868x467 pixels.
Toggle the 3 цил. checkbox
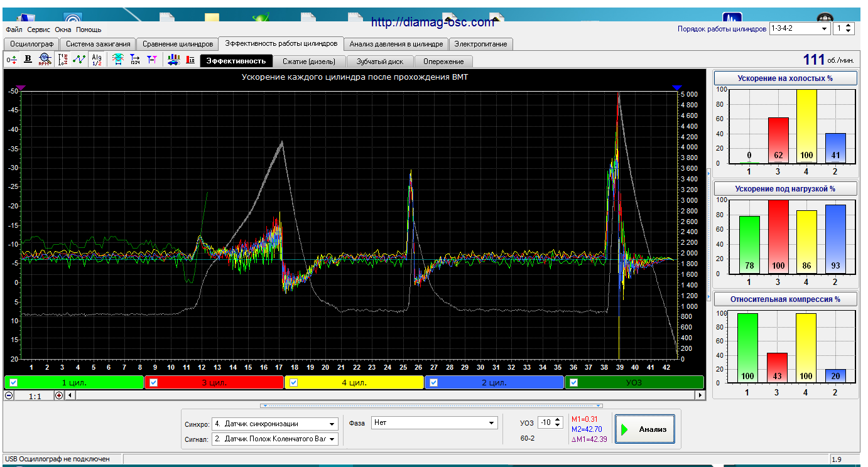click(x=153, y=382)
